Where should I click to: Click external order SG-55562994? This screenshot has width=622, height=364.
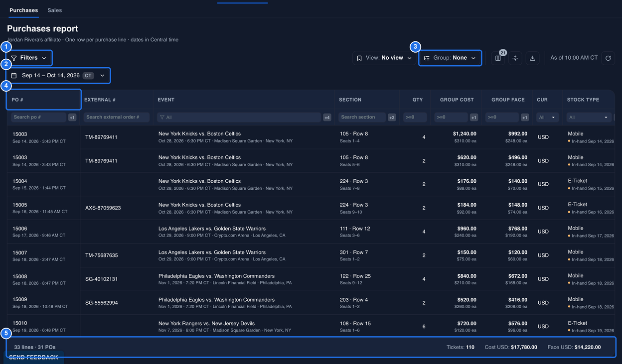[102, 303]
